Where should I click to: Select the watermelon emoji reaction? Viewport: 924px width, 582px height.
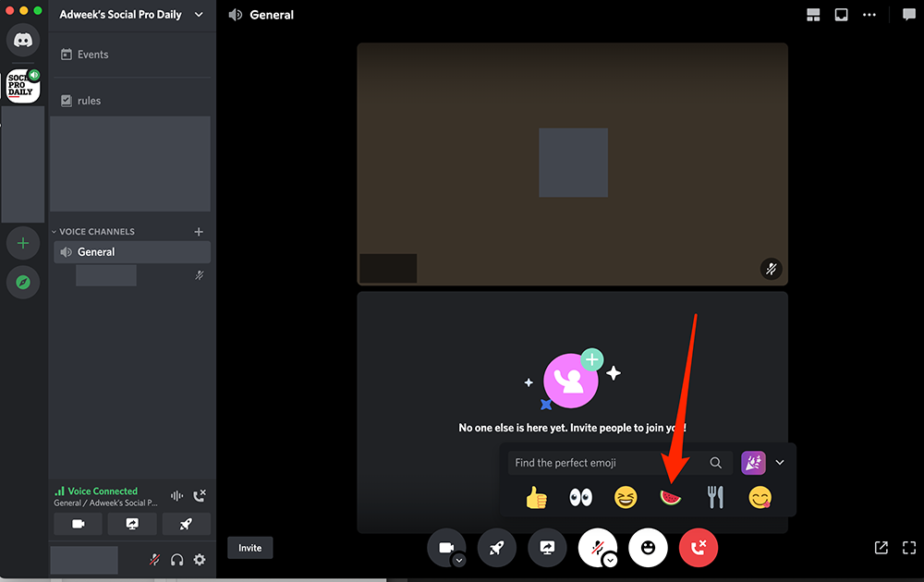pos(671,498)
